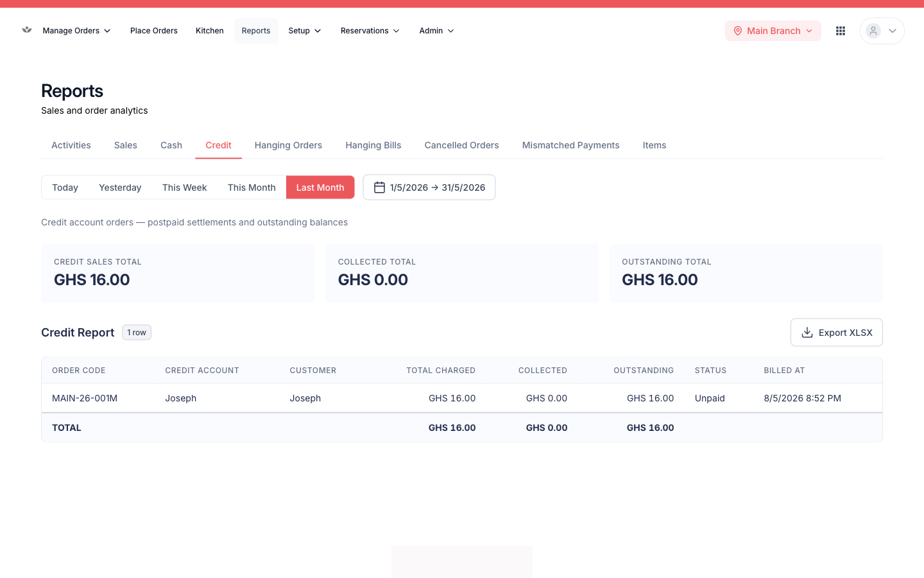Image resolution: width=924 pixels, height=578 pixels.
Task: Click the download icon in Export XLSX
Action: tap(807, 333)
